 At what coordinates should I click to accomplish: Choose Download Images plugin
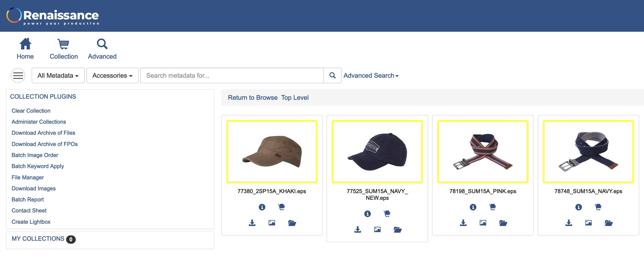34,188
